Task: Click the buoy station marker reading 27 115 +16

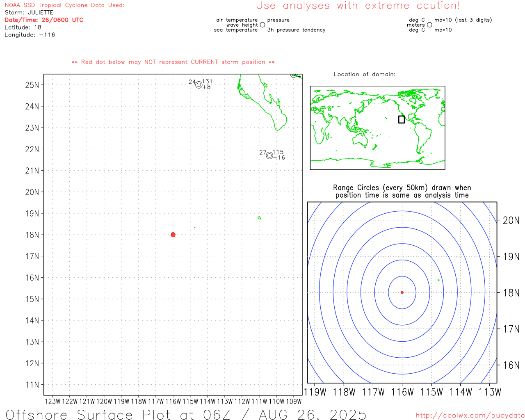Action: tap(269, 155)
